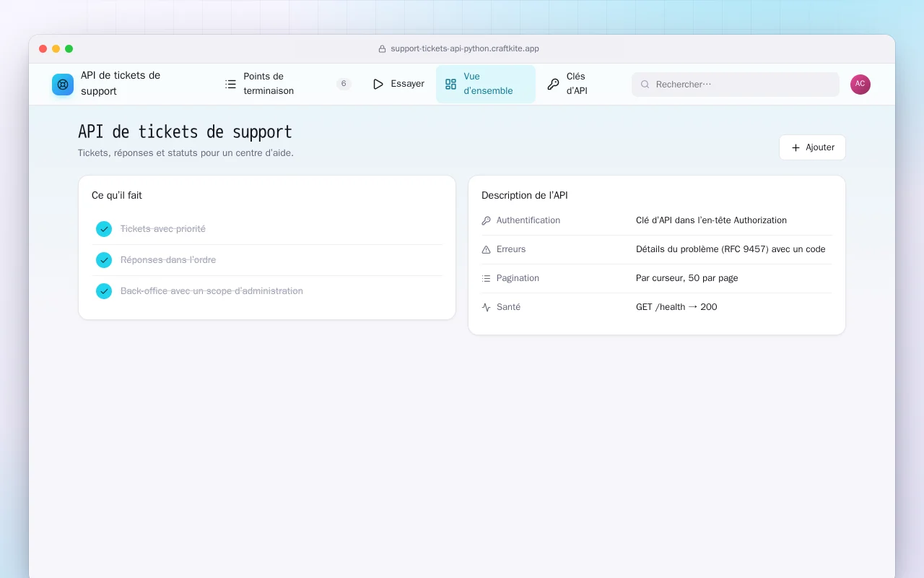Click the list icon beside Points de terminaison

pyautogui.click(x=230, y=84)
